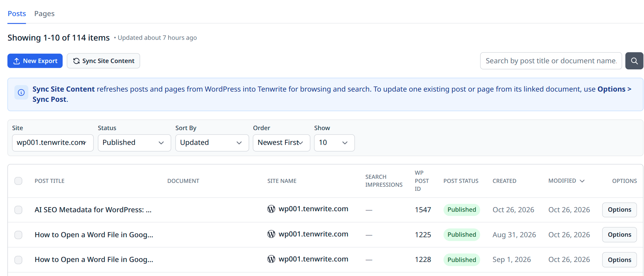Click the sort arrow beside MODIFIED header
This screenshot has width=644, height=276.
point(582,181)
